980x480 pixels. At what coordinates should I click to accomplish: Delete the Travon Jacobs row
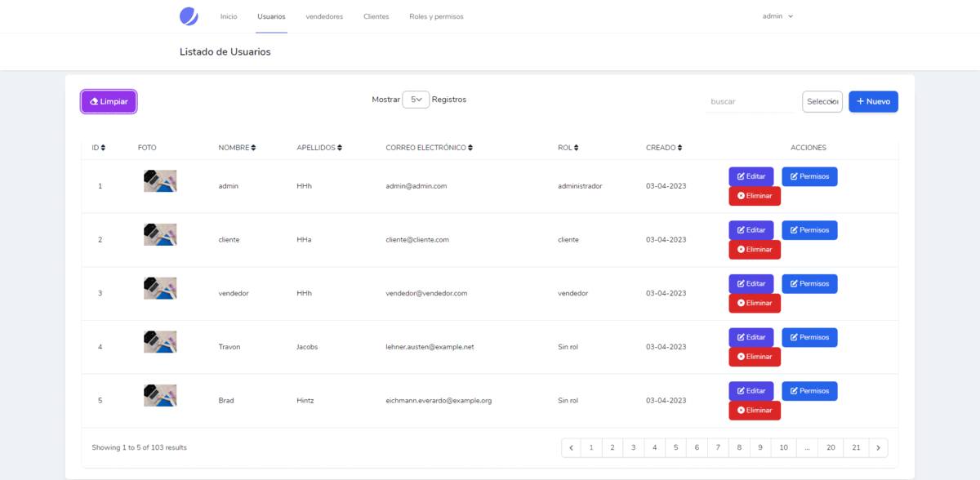(x=755, y=357)
